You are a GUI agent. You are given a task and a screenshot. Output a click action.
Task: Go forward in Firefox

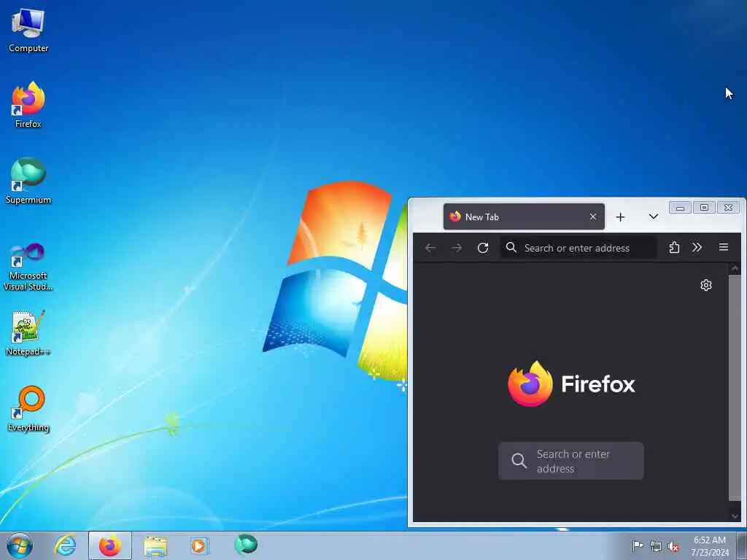457,248
